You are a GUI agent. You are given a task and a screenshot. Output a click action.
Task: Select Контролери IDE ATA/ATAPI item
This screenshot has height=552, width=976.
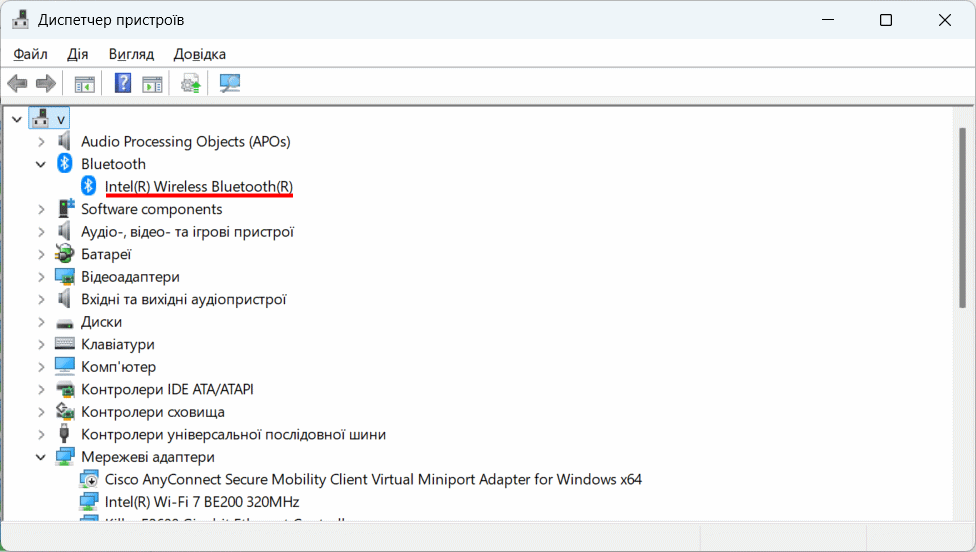coord(167,390)
